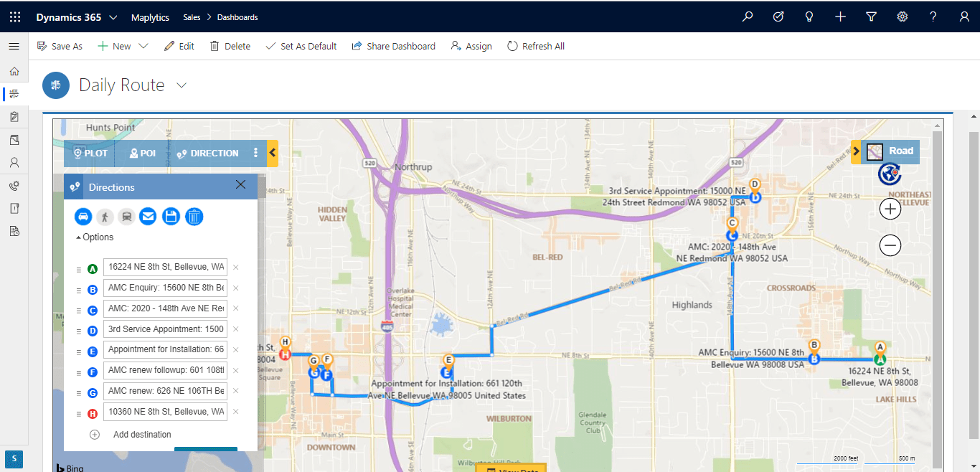Delete the route with the trash icon

pos(194,216)
